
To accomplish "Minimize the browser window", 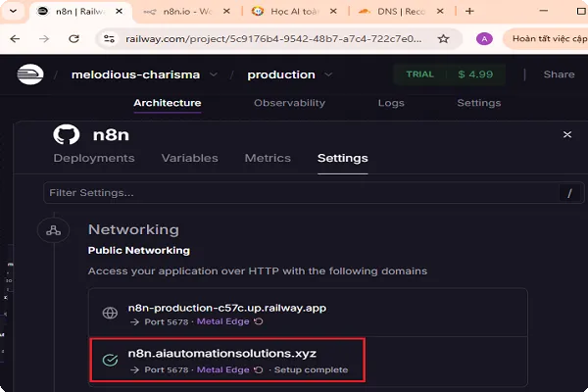I will click(544, 11).
